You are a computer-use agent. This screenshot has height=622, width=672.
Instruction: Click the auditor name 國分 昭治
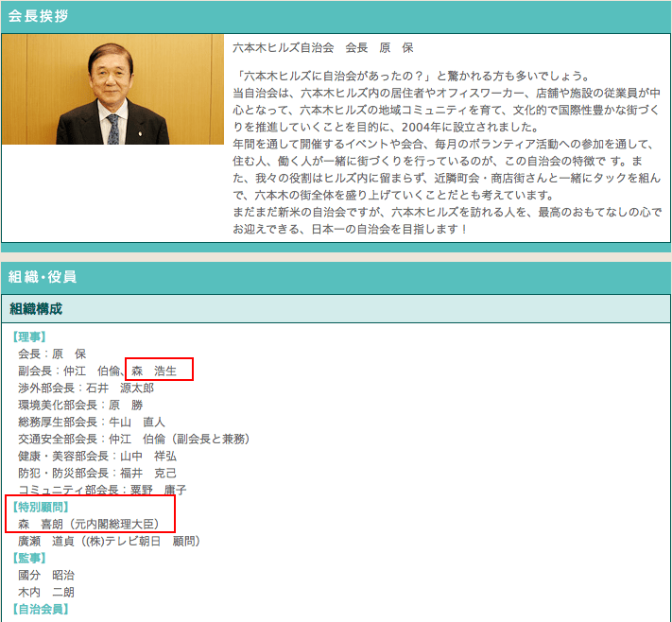(46, 575)
